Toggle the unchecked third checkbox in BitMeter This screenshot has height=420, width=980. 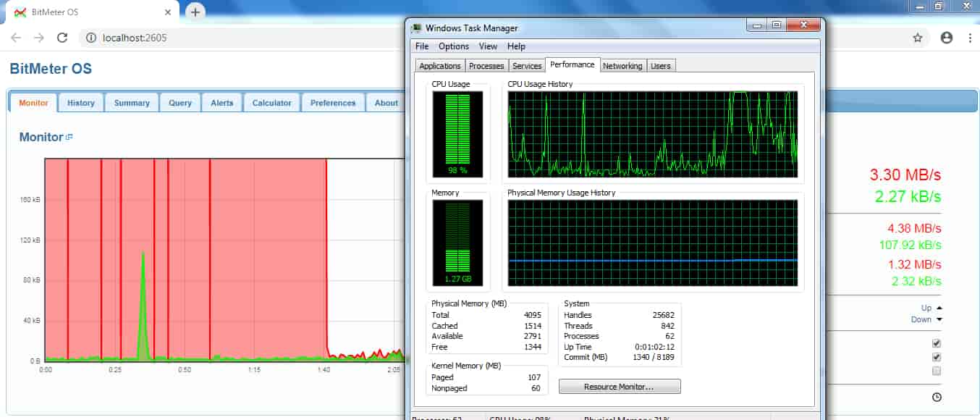(x=937, y=371)
